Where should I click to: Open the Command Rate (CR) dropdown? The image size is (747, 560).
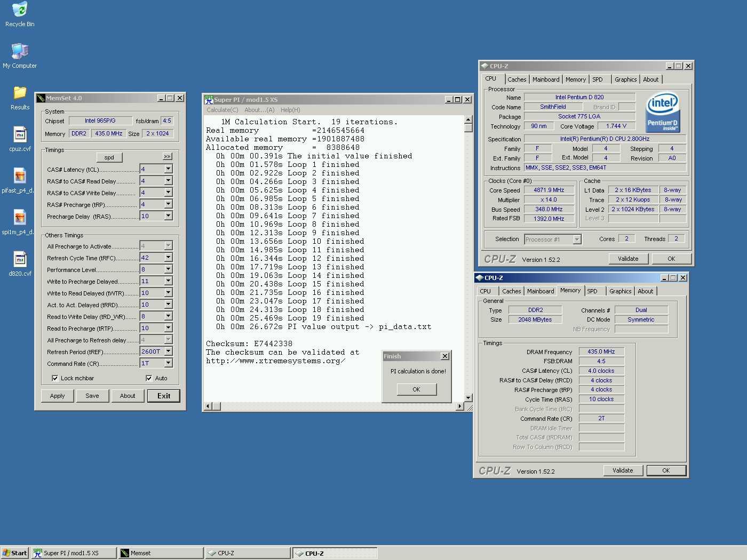[x=168, y=363]
